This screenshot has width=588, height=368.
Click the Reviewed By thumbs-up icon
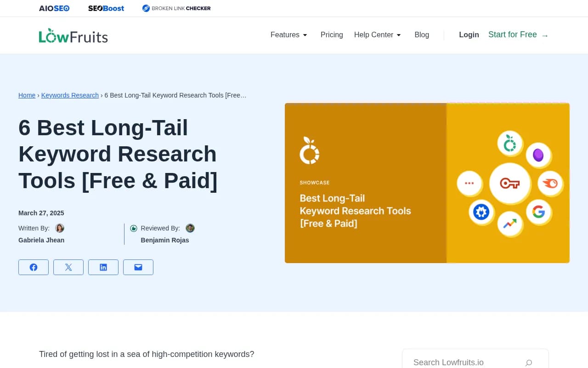click(134, 228)
